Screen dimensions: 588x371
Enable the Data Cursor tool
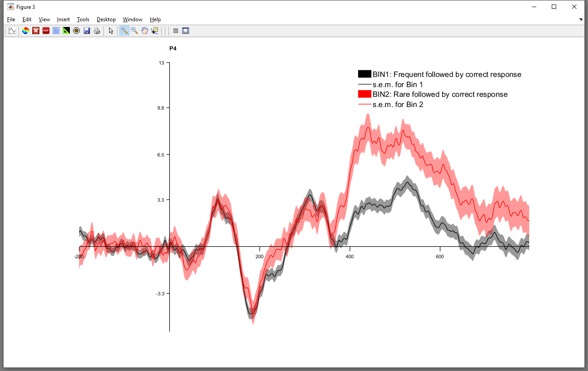[155, 31]
